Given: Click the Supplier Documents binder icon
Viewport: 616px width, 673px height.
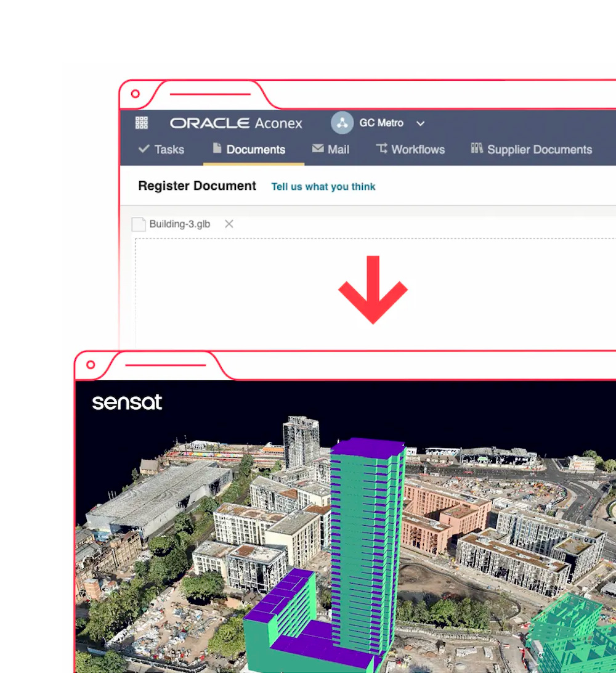Looking at the screenshot, I should click(x=476, y=149).
